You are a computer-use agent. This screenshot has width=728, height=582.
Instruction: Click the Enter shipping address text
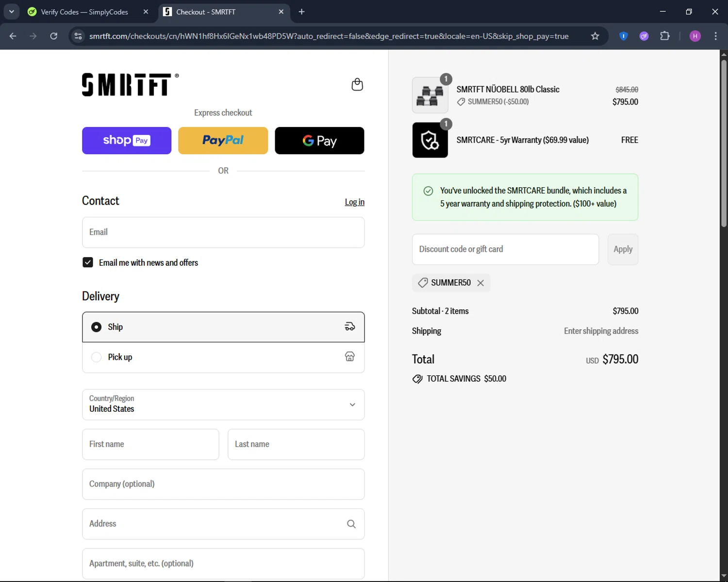(601, 331)
